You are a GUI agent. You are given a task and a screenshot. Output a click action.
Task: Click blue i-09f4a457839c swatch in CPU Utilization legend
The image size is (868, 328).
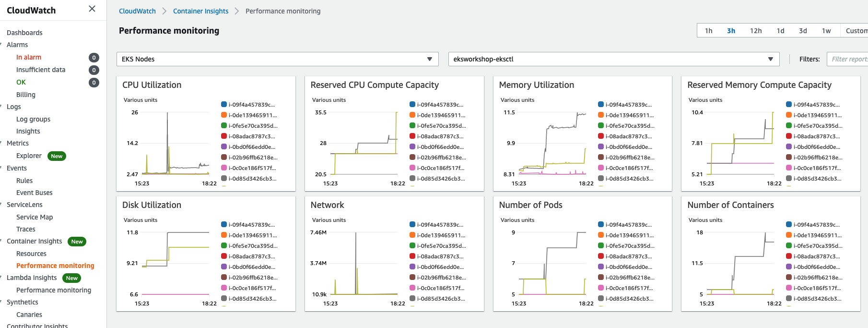224,104
